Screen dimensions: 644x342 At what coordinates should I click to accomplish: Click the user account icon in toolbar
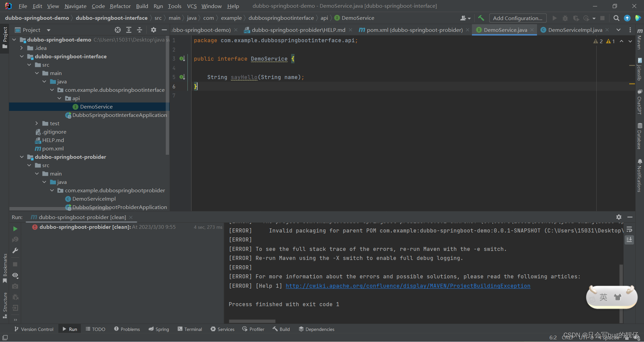click(465, 18)
